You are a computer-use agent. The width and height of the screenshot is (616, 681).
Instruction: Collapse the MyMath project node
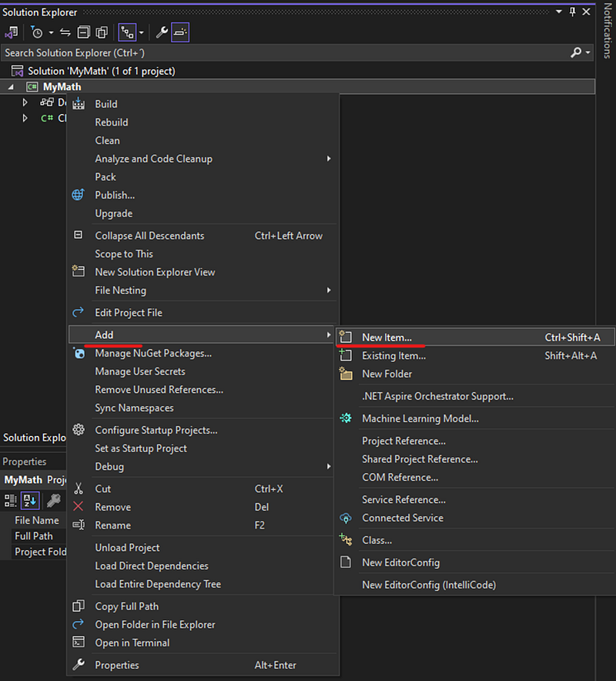click(11, 87)
